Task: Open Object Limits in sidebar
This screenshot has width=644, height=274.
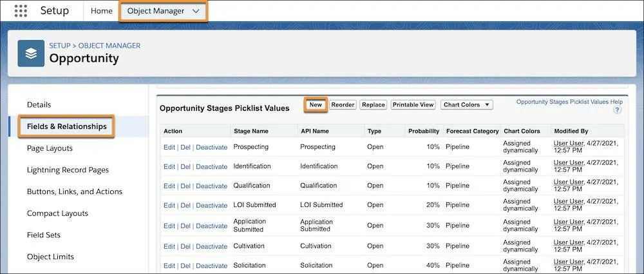Action: tap(50, 257)
